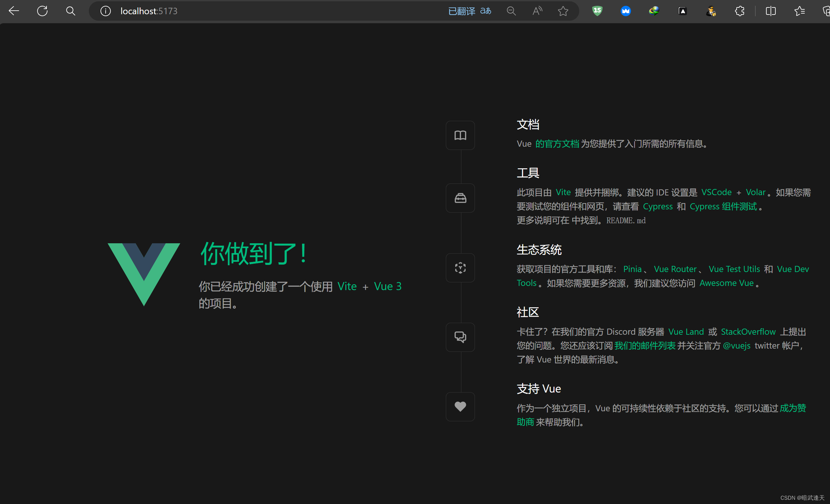This screenshot has height=504, width=830.
Task: Open the green shield extension showing 15
Action: (597, 11)
